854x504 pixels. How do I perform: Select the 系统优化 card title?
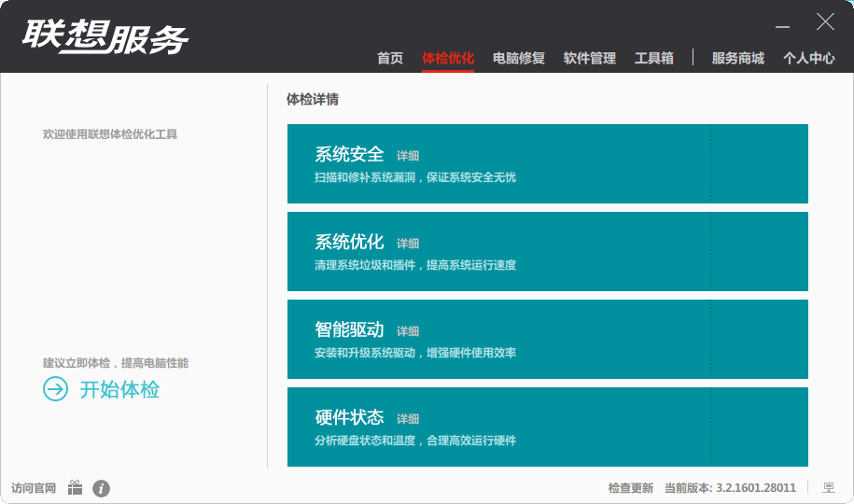pos(349,242)
